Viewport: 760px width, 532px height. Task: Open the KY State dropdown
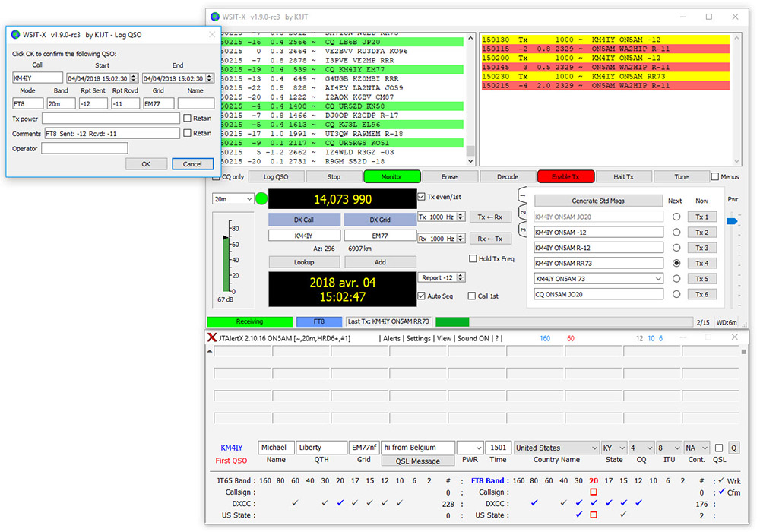[614, 448]
